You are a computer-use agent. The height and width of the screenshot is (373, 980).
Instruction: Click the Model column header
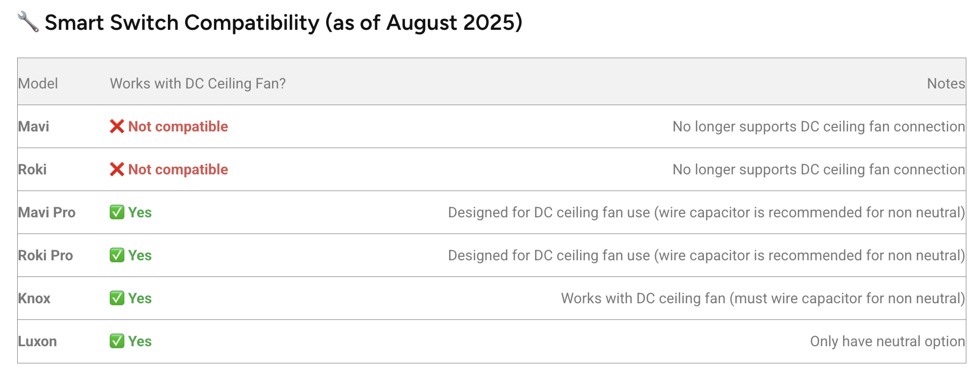coord(38,83)
